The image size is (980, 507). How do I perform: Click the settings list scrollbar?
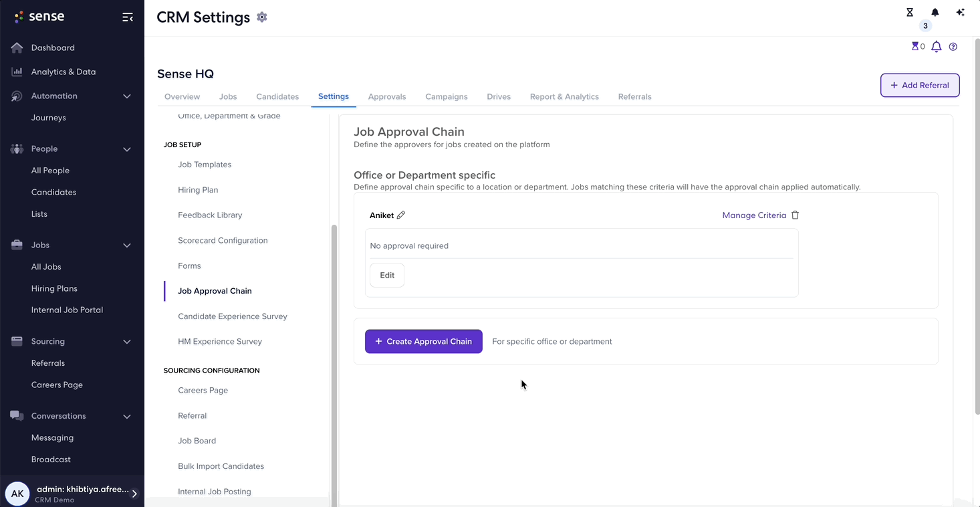tap(334, 365)
